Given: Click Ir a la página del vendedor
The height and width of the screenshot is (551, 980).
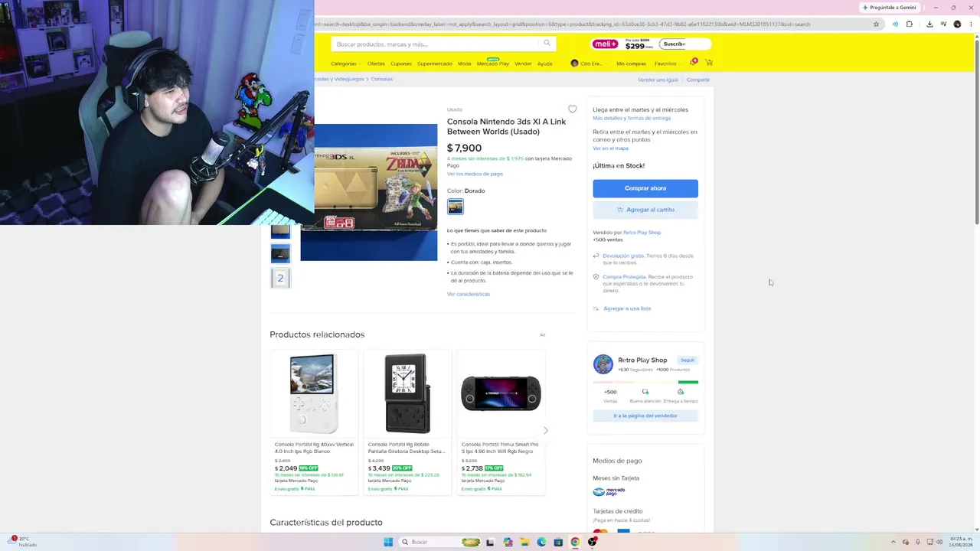Looking at the screenshot, I should [645, 416].
